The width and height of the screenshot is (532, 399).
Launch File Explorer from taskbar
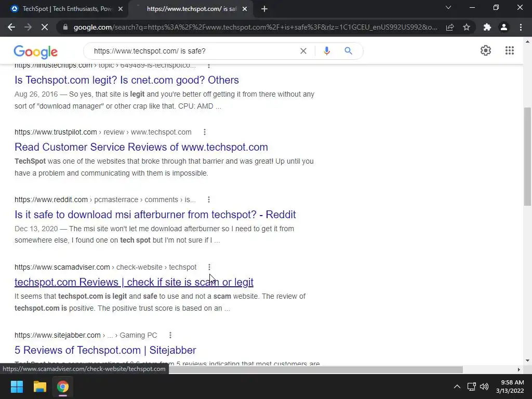click(39, 387)
